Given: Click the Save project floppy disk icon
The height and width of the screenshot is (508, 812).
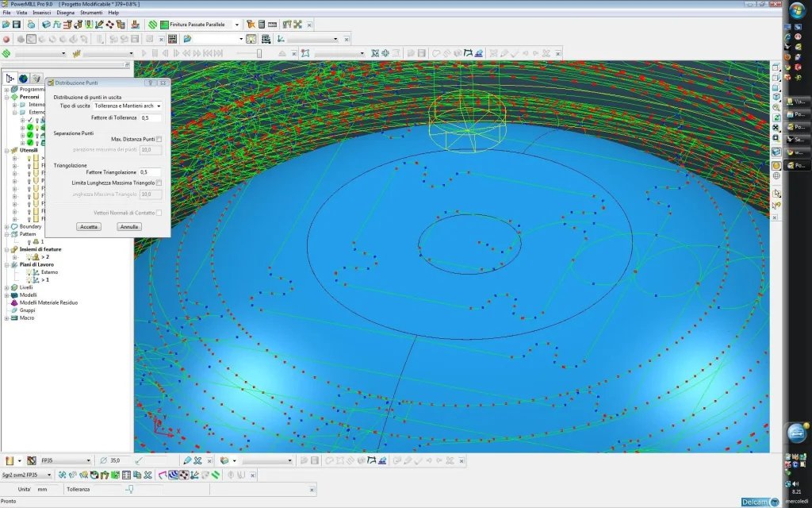Looking at the screenshot, I should (x=17, y=25).
